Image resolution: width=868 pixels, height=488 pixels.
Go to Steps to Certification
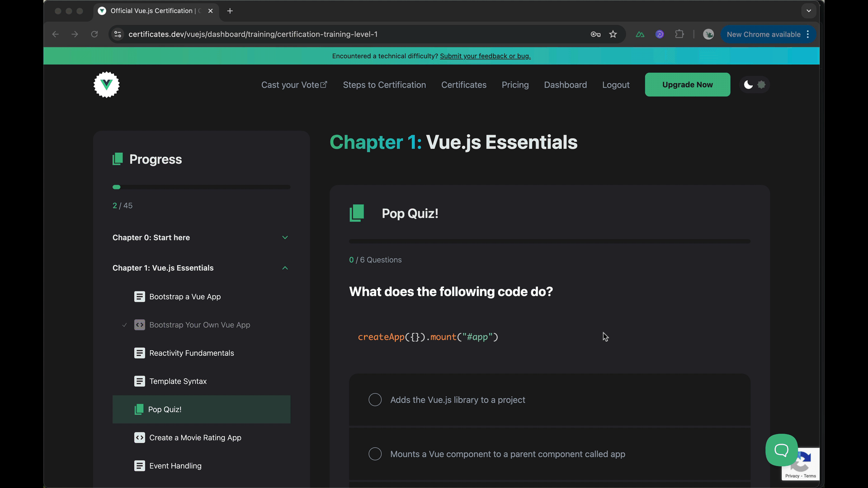(384, 85)
